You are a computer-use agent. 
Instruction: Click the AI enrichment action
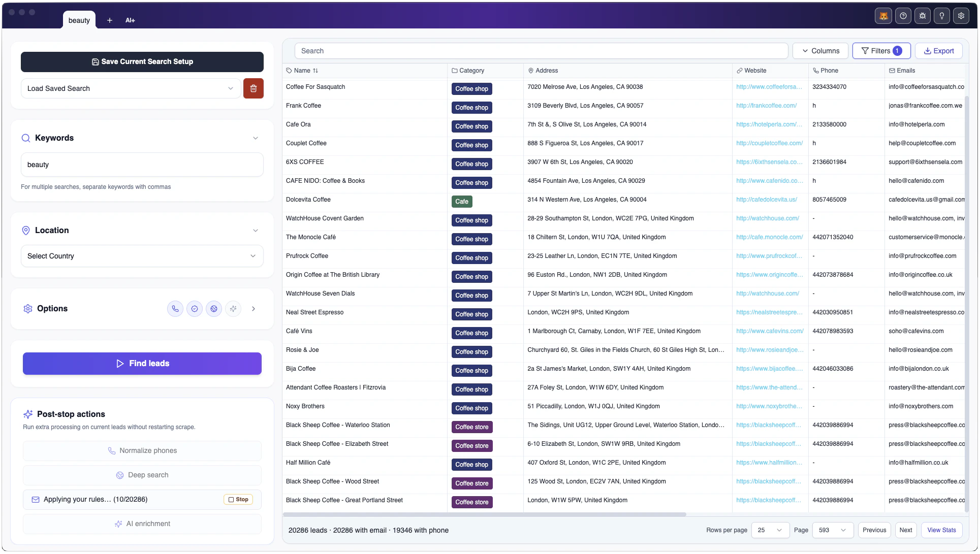pos(142,524)
